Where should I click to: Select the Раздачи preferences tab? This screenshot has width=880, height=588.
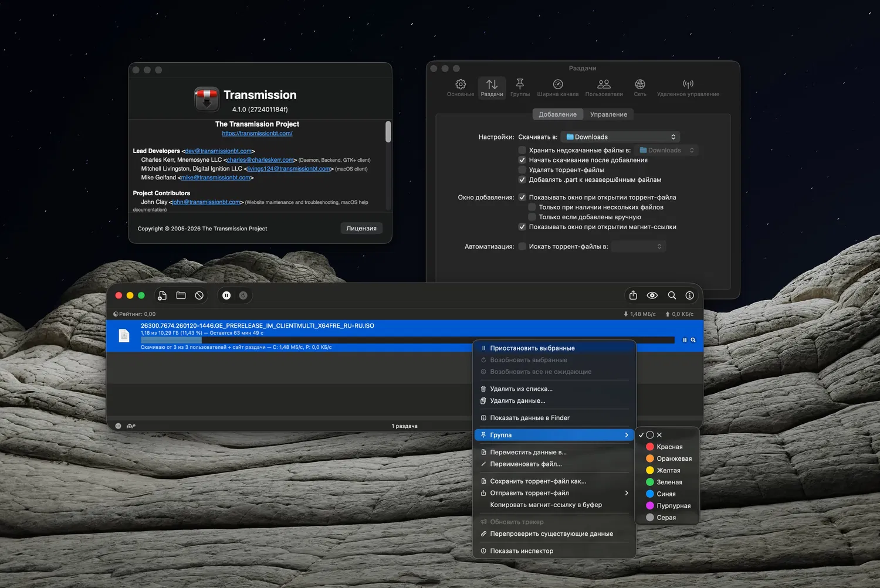[x=492, y=88]
